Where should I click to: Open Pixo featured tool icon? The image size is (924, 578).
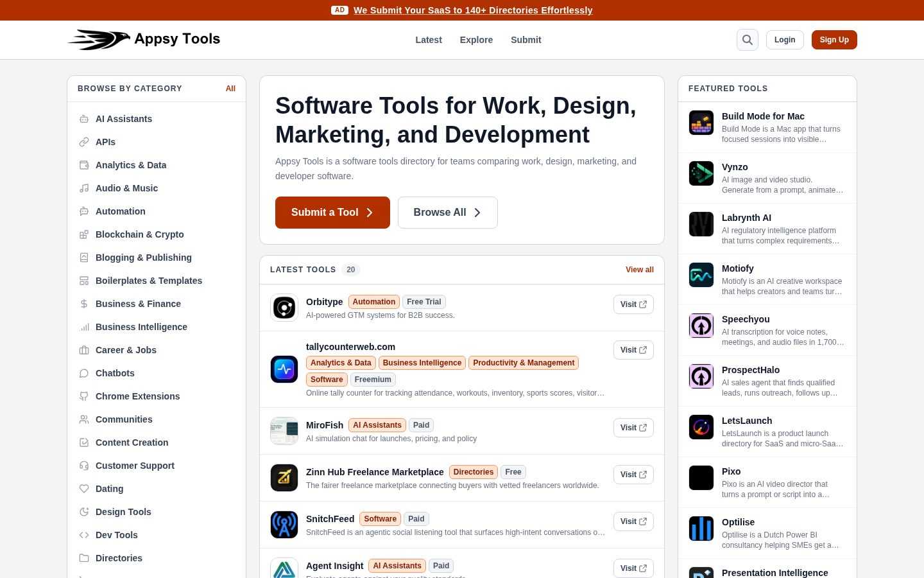click(x=701, y=478)
